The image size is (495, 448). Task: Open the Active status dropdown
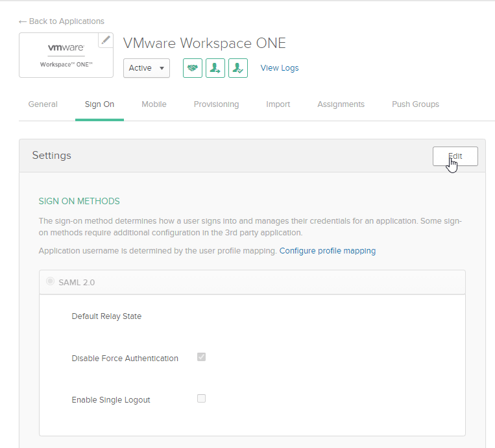point(147,68)
